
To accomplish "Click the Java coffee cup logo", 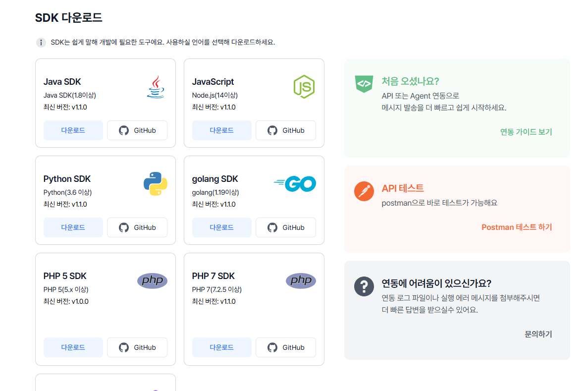I will (x=156, y=87).
